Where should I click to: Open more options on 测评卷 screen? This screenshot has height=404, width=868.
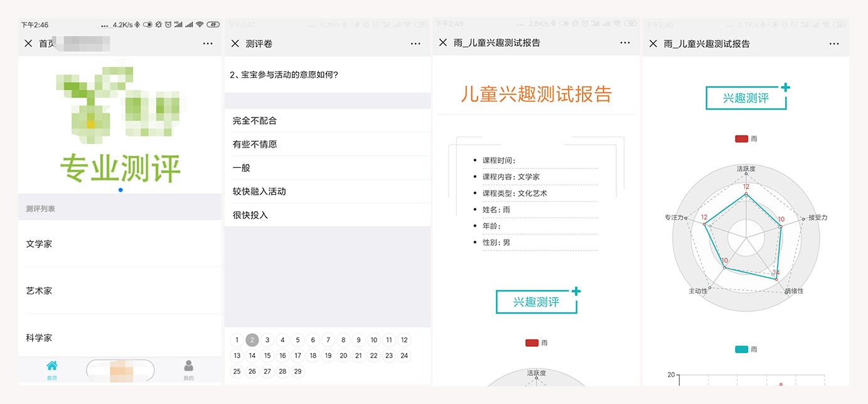pos(415,43)
